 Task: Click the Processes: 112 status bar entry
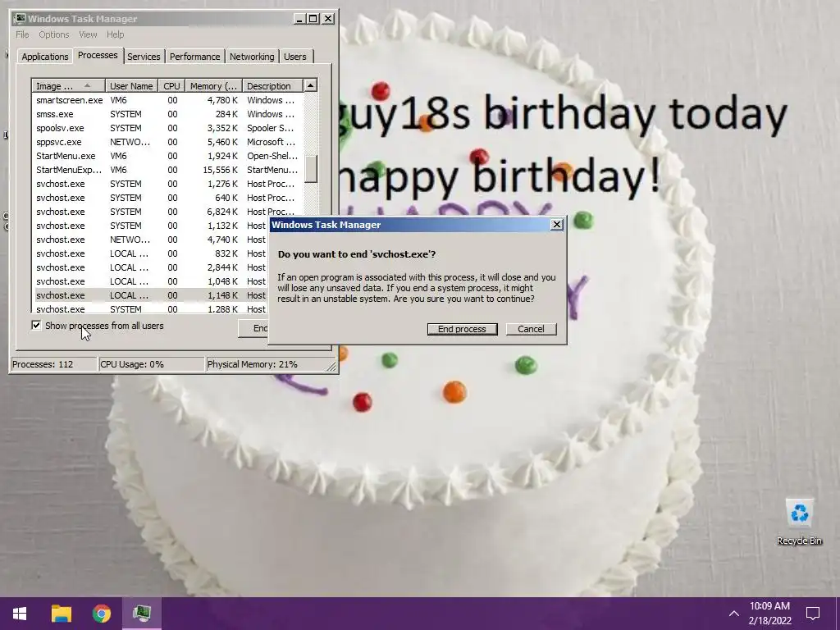(53, 364)
